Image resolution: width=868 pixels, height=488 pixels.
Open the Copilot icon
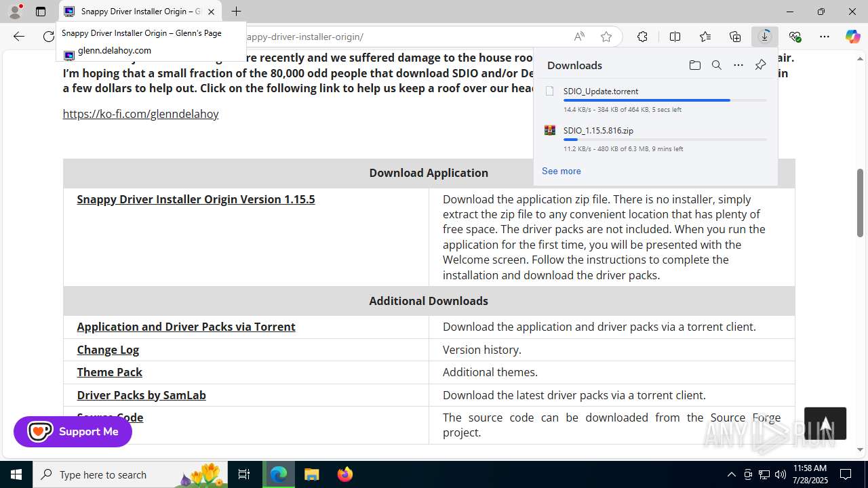[x=852, y=37]
